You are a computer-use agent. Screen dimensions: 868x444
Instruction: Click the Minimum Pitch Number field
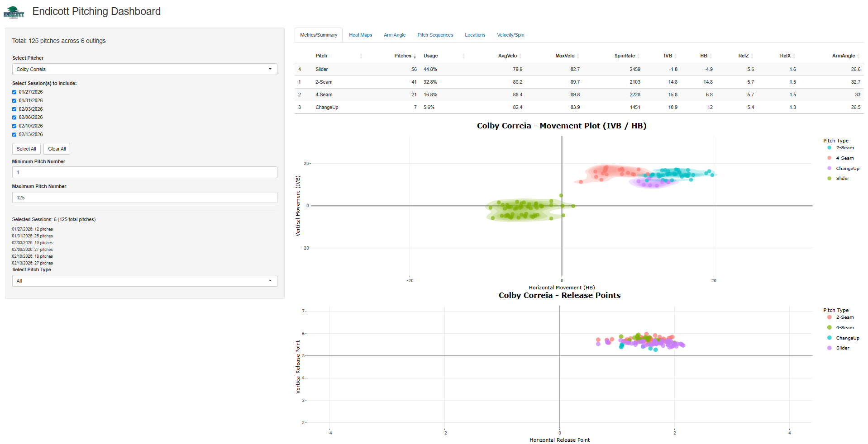[x=144, y=172]
